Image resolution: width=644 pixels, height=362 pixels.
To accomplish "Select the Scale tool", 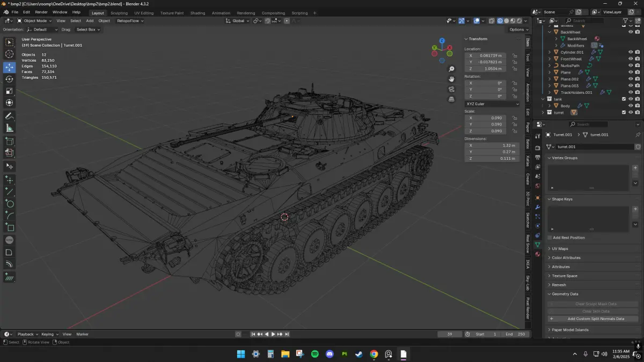I will coord(9,91).
